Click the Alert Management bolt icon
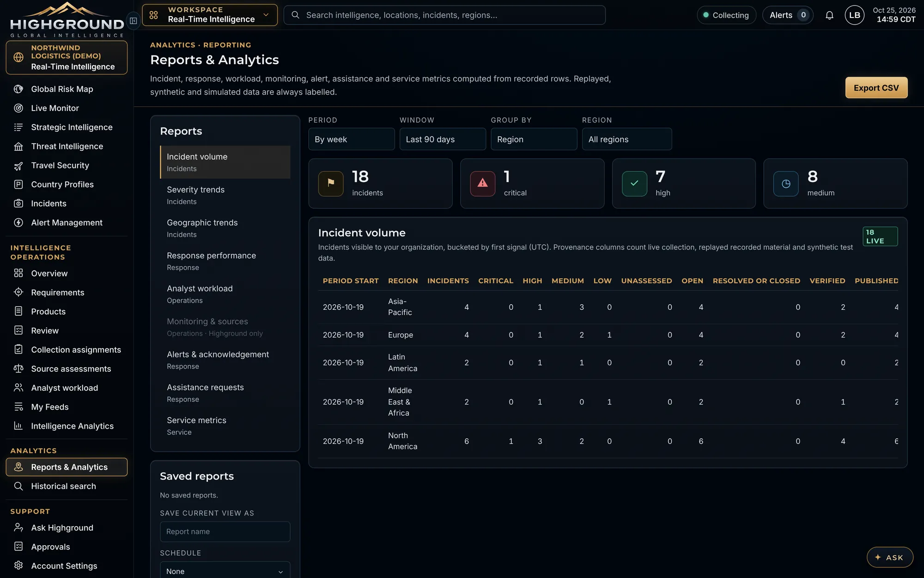The image size is (924, 578). pyautogui.click(x=18, y=222)
